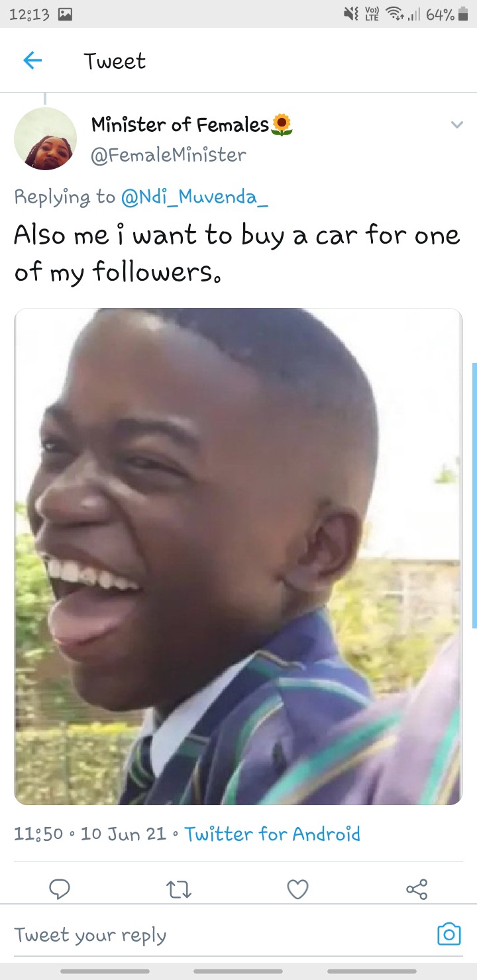Open Minister of Females profile picture
Viewport: 477px width, 980px height.
click(x=45, y=138)
